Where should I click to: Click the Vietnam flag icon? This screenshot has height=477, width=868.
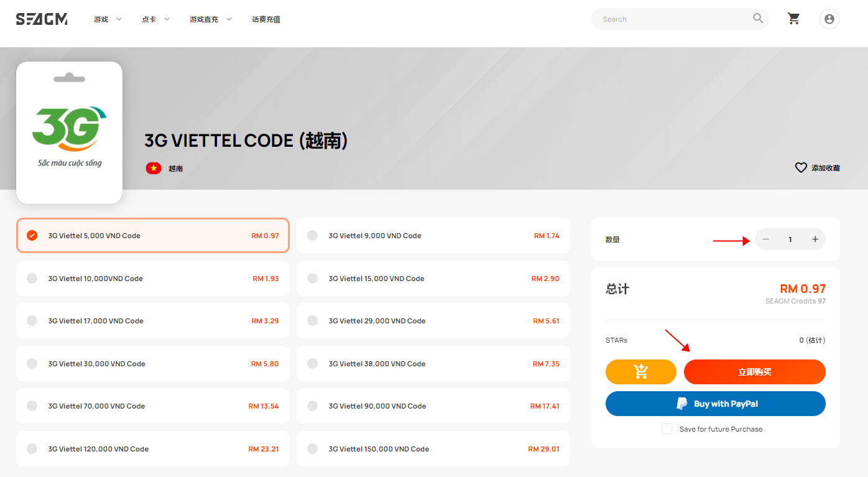point(154,168)
